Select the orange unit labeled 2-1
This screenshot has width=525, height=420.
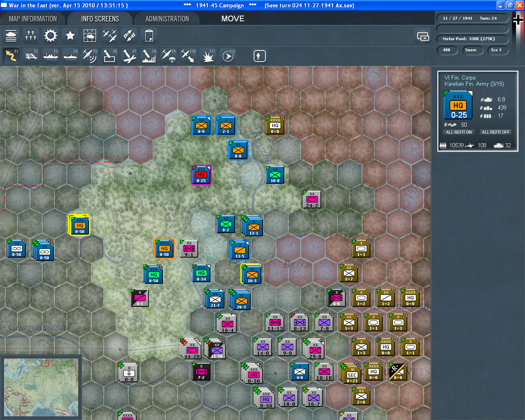(x=226, y=126)
